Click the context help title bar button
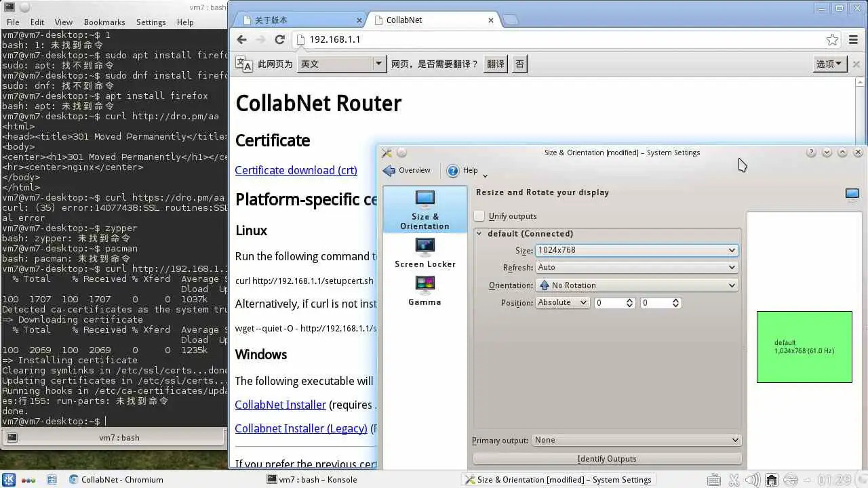This screenshot has height=488, width=868. [x=811, y=152]
